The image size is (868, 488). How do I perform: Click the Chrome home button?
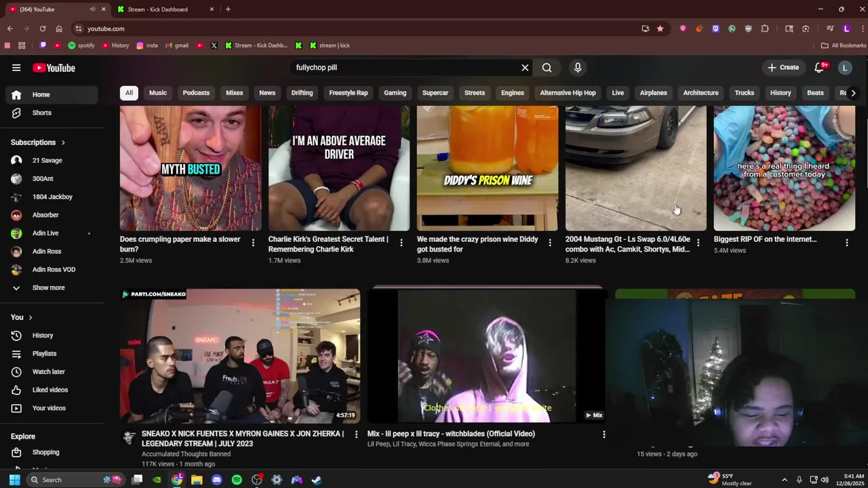[x=59, y=28]
